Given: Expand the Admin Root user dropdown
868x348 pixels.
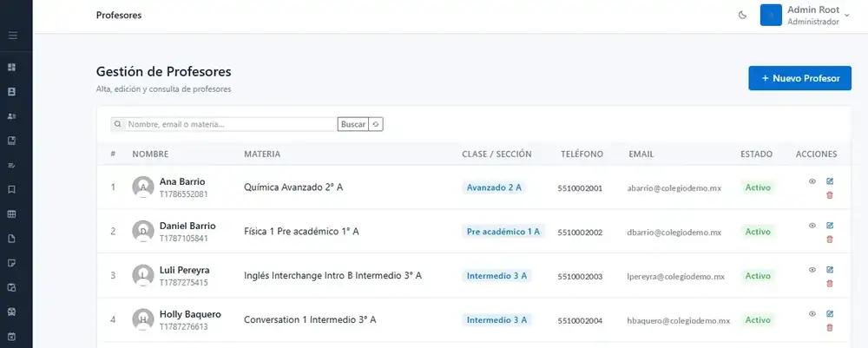Looking at the screenshot, I should tap(847, 16).
